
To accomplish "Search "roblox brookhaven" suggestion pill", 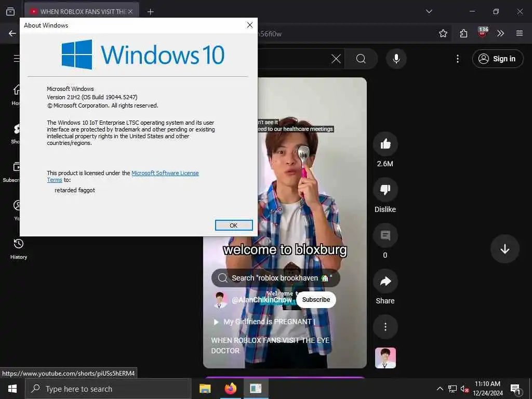I will (x=275, y=278).
